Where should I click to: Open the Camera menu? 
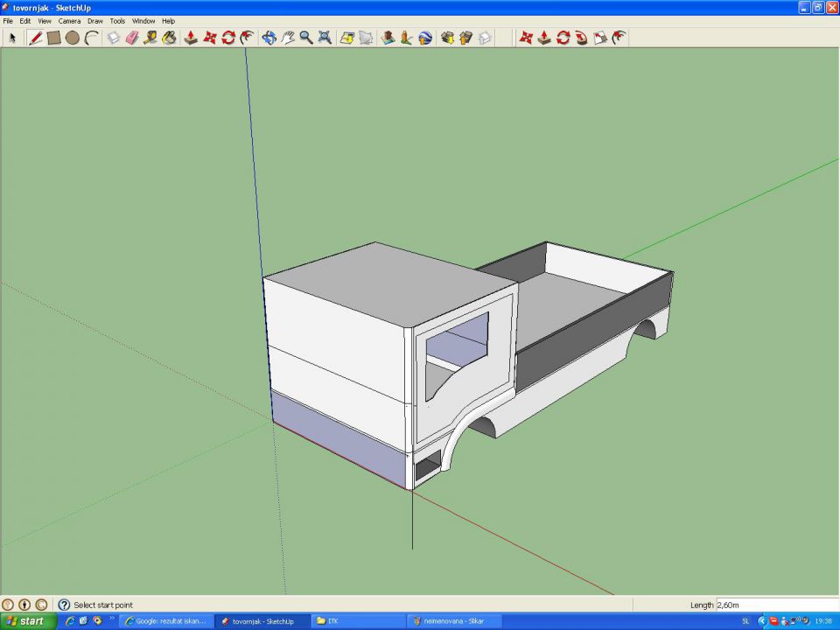tap(69, 21)
